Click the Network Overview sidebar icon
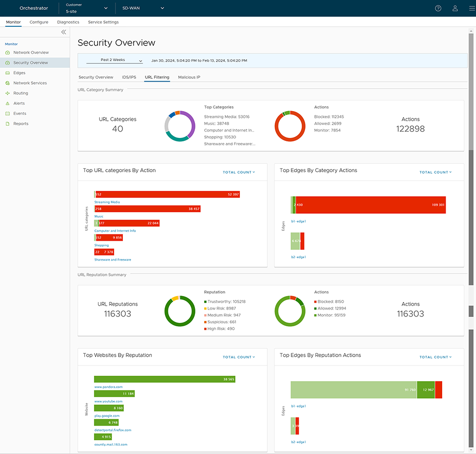Screen dimensions: 476x454 tap(7, 52)
